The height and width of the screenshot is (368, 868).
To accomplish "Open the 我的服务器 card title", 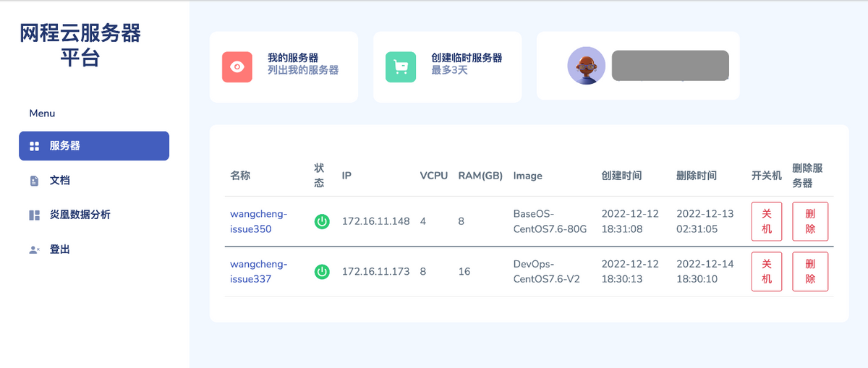I will 293,58.
